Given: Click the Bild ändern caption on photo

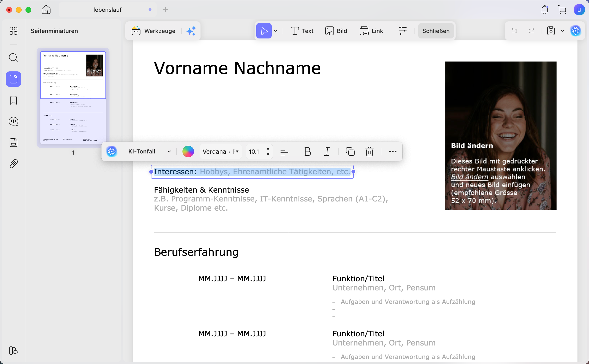Looking at the screenshot, I should (472, 146).
